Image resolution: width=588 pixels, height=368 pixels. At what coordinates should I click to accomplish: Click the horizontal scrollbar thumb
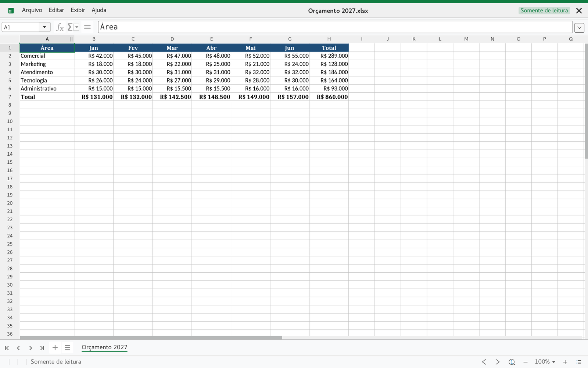click(x=151, y=337)
